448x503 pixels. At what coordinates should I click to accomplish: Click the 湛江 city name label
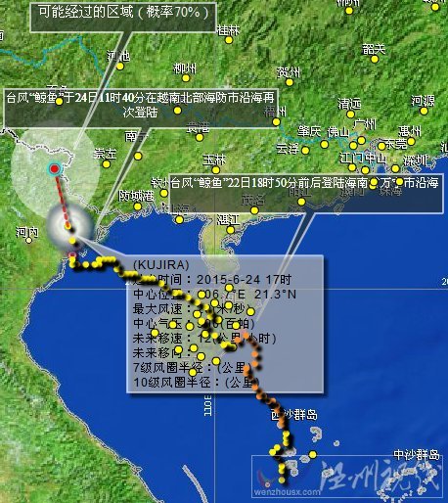pyautogui.click(x=228, y=220)
